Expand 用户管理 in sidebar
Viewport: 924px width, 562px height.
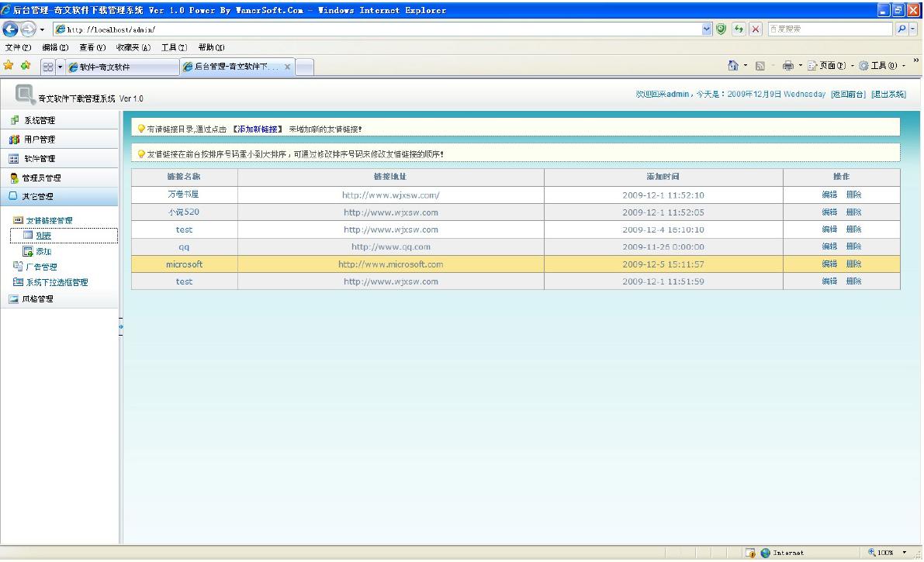pos(59,139)
